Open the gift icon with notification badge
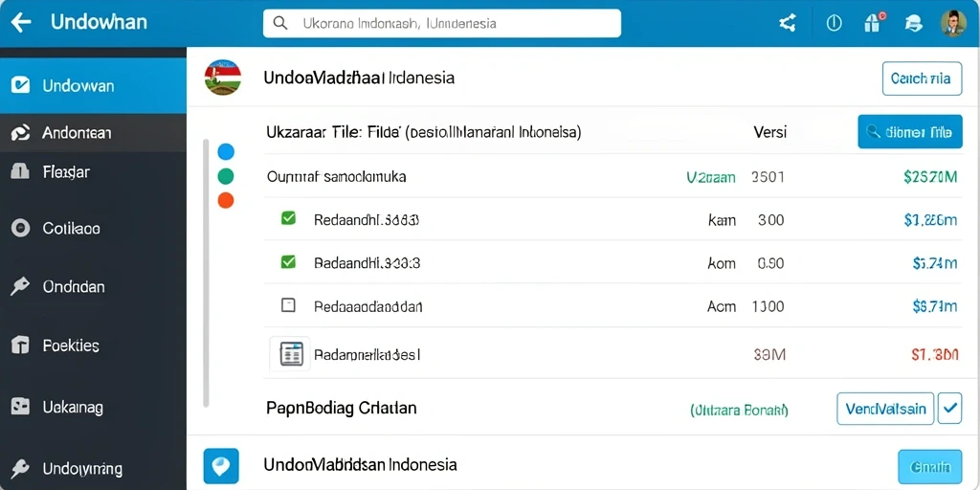Image resolution: width=980 pixels, height=490 pixels. (873, 23)
